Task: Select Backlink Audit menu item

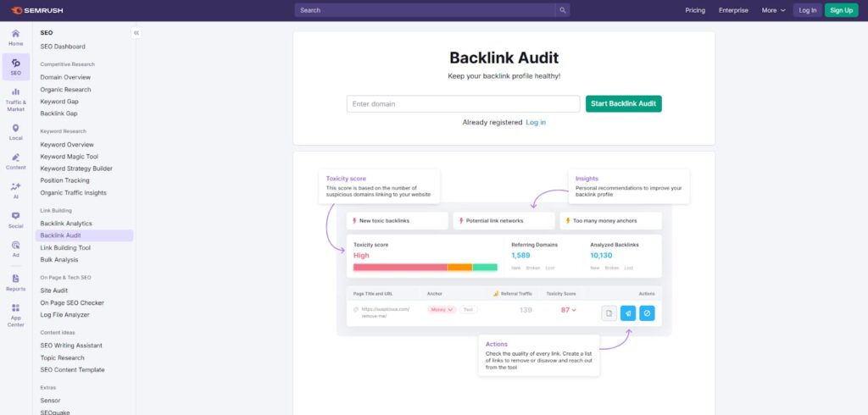Action: pyautogui.click(x=84, y=235)
